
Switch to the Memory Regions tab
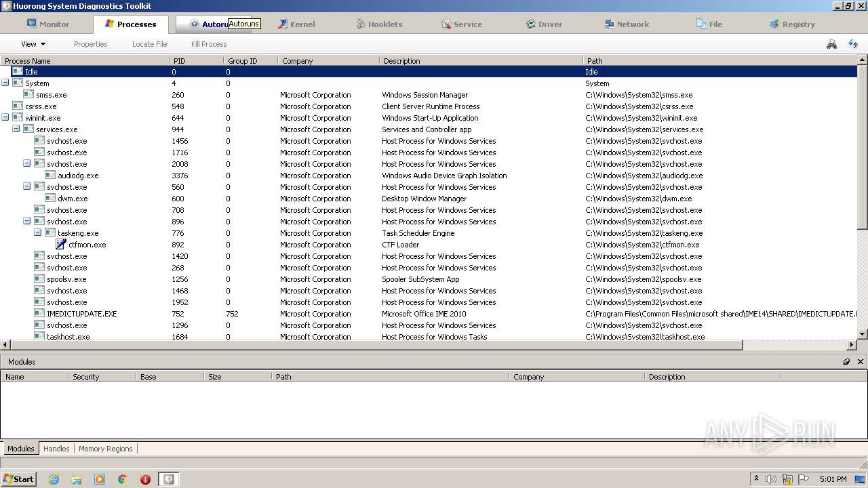(105, 449)
